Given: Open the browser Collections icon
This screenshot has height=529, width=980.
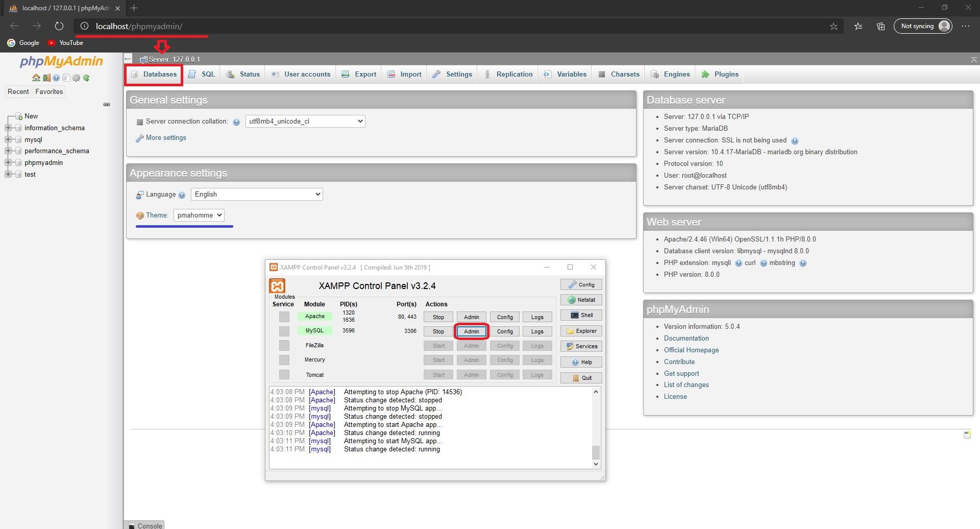Looking at the screenshot, I should (x=881, y=26).
